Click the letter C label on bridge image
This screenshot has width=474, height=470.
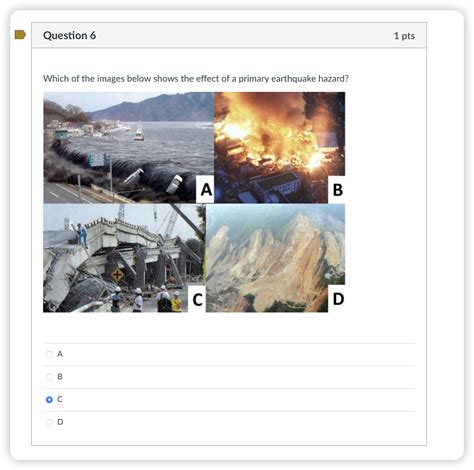click(197, 299)
